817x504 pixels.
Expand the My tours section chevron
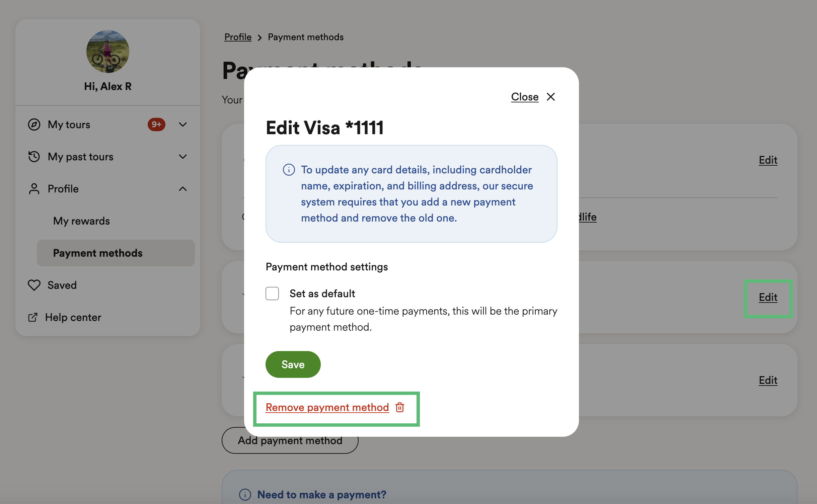183,124
